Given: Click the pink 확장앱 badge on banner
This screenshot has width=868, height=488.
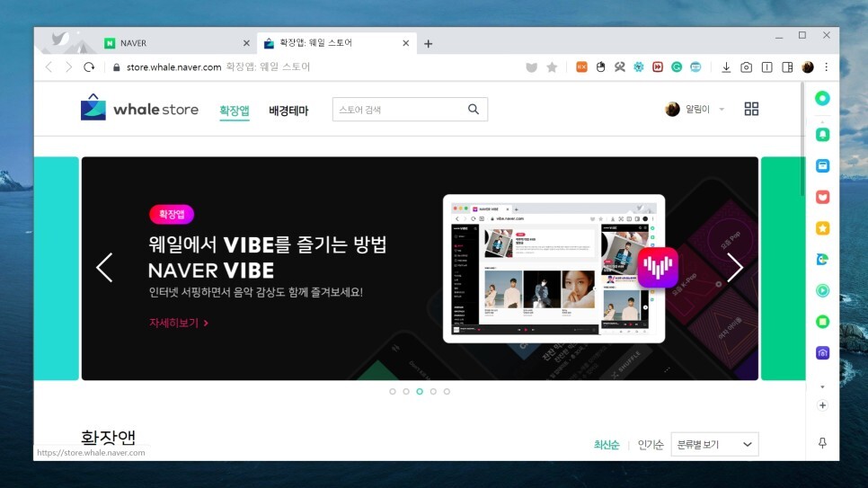Looking at the screenshot, I should point(172,215).
